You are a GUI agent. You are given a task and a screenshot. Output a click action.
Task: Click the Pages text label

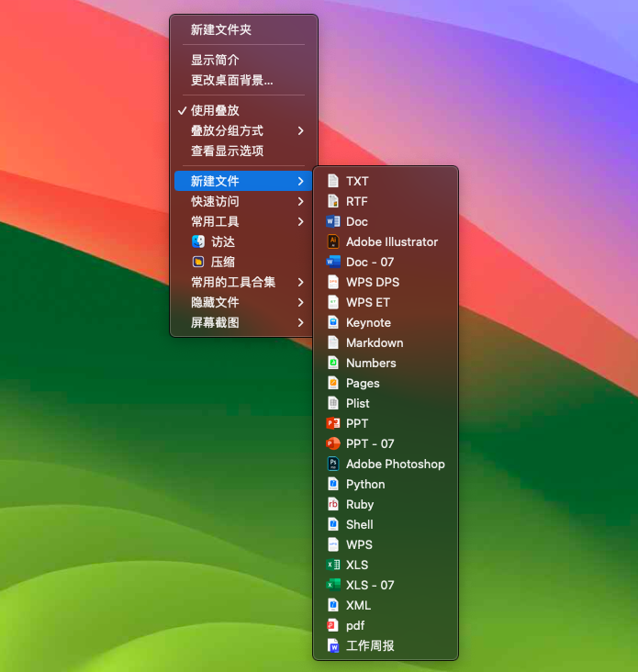(363, 383)
